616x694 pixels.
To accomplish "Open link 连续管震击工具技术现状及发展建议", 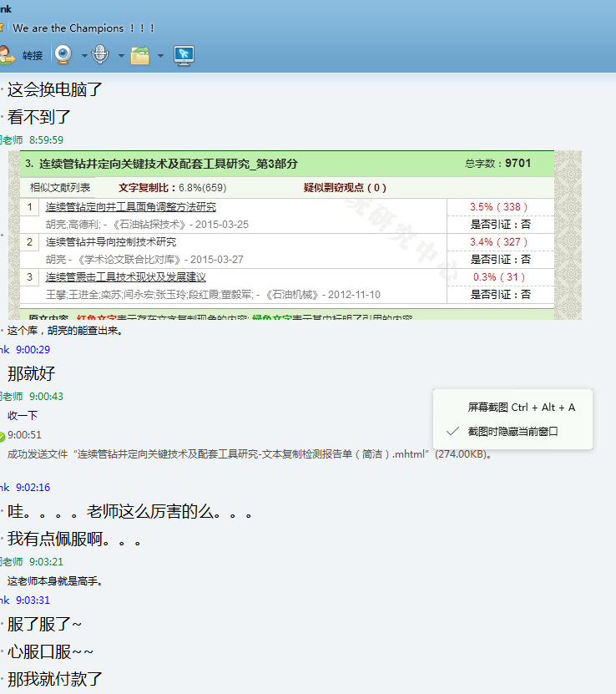I will (125, 277).
